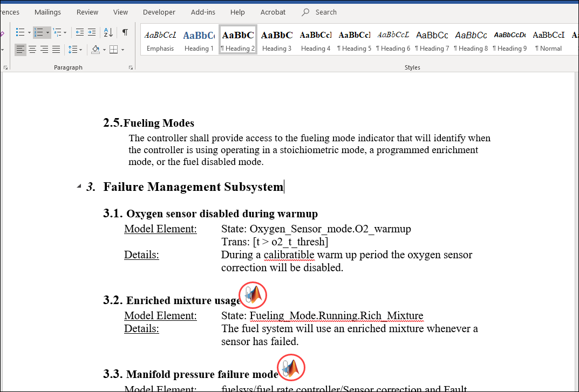The height and width of the screenshot is (392, 579).
Task: Click the Borders icon in the Paragraph group
Action: (113, 50)
